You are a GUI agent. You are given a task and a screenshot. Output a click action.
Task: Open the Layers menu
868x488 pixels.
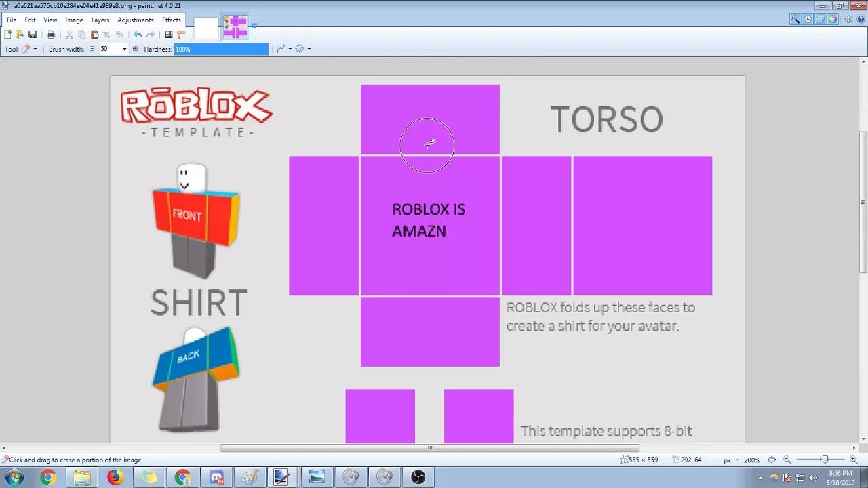point(100,20)
